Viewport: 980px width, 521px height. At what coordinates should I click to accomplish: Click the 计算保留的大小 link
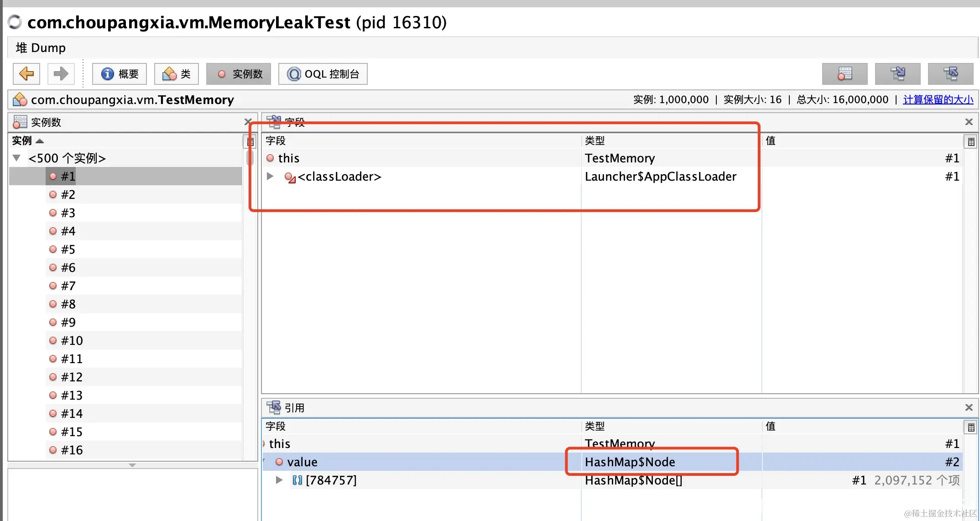click(x=938, y=99)
